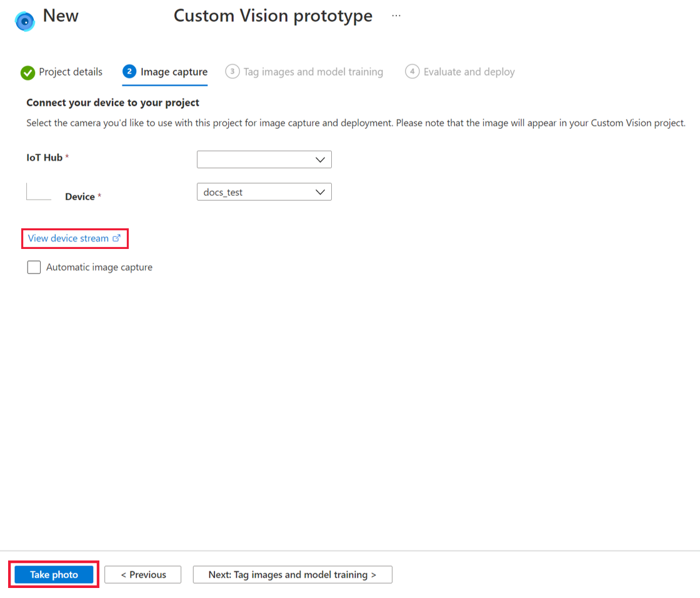Enable the Automatic image capture checkbox
The width and height of the screenshot is (700, 598).
(x=34, y=267)
